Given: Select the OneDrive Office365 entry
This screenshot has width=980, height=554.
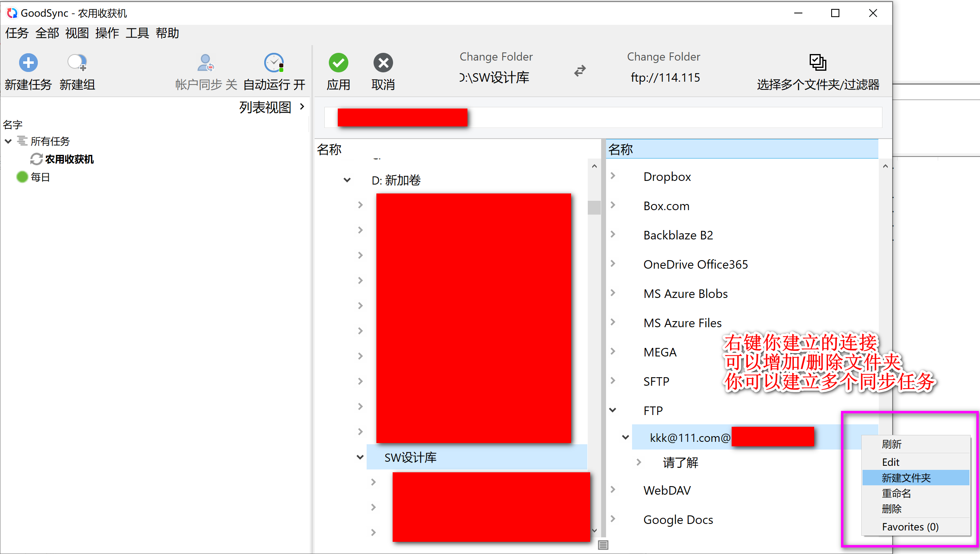Looking at the screenshot, I should pos(695,265).
